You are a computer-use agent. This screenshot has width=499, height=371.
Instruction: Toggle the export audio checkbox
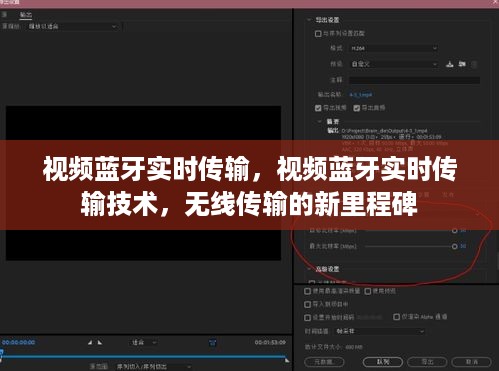(357, 108)
